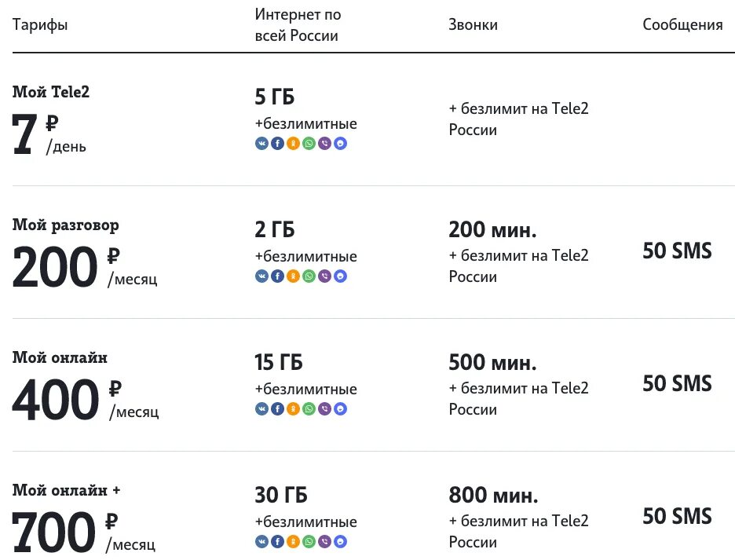735x560 pixels.
Task: Click the VK icon in Мой Tele2 row
Action: coord(261,144)
